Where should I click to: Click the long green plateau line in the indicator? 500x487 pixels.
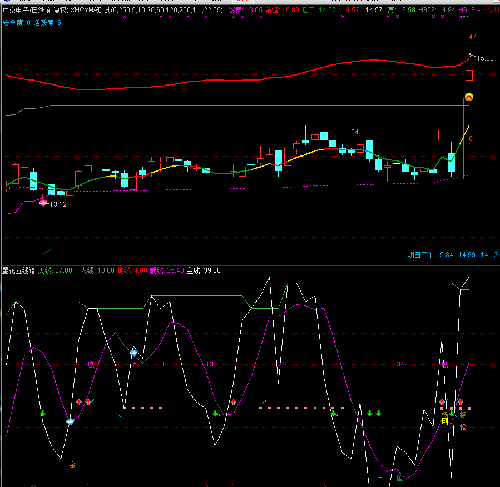click(198, 295)
